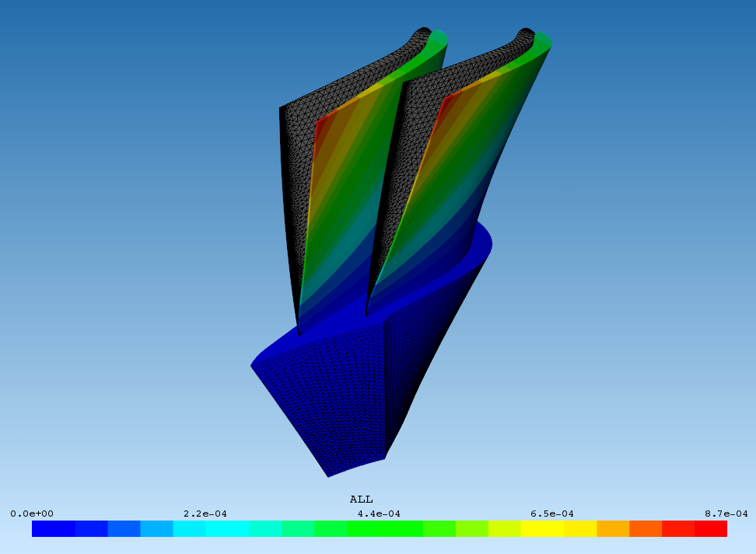Pick the last bright red color bar segment

click(x=711, y=528)
